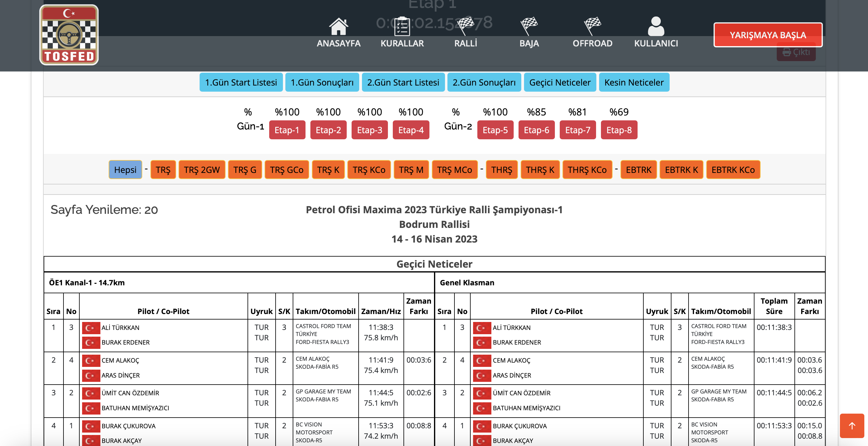Image resolution: width=868 pixels, height=446 pixels.
Task: Open the Ralli checkered flag icon
Action: (465, 26)
